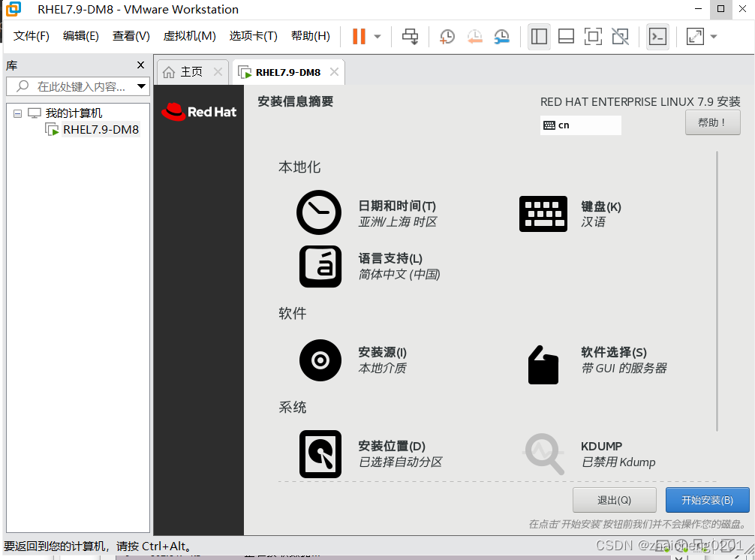Open 语言支持(L) language icon
The width and height of the screenshot is (755, 560).
point(320,266)
